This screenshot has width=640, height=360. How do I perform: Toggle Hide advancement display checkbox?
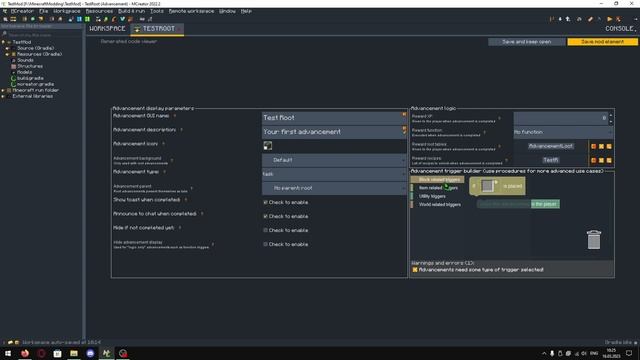click(x=265, y=244)
